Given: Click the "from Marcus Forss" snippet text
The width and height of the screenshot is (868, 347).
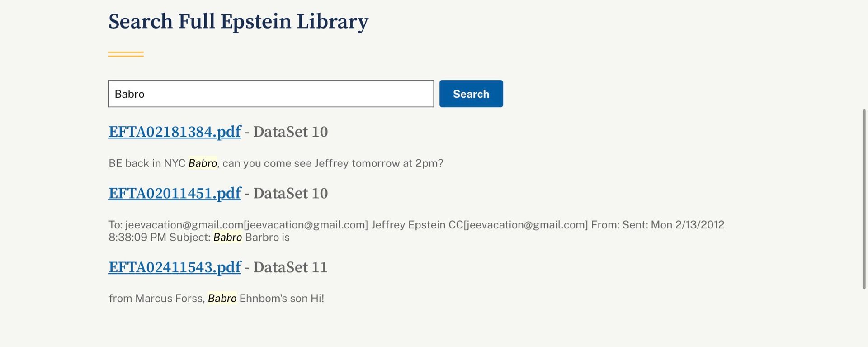Looking at the screenshot, I should click(x=156, y=299).
